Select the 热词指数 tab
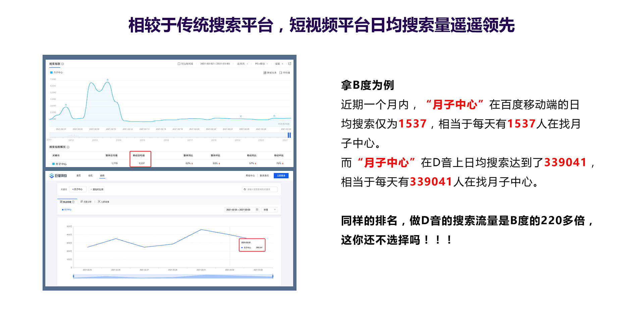 click(x=67, y=202)
